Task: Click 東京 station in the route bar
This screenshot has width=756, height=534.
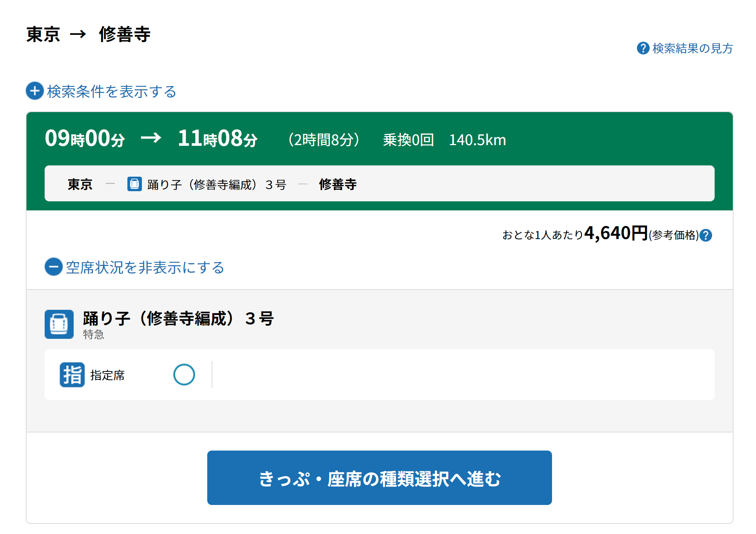Action: coord(80,184)
